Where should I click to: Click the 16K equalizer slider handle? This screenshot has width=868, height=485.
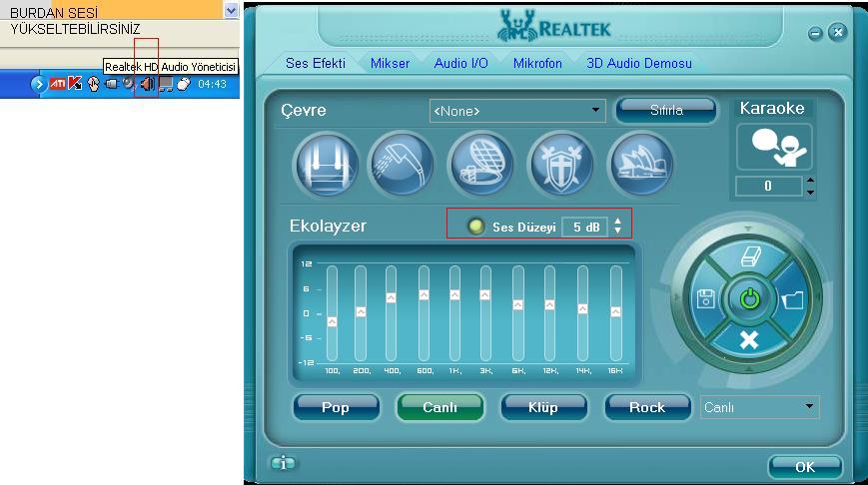(x=615, y=312)
